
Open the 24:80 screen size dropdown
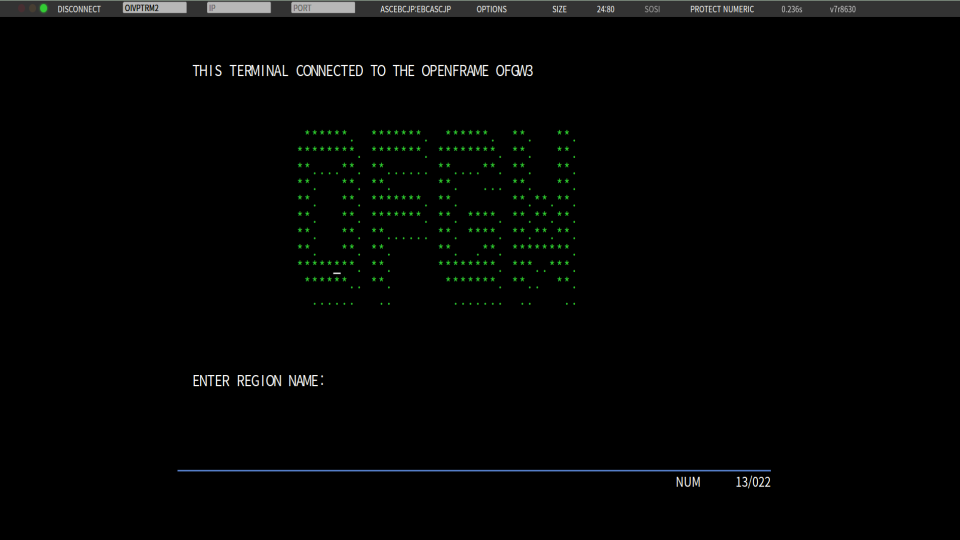pos(605,9)
